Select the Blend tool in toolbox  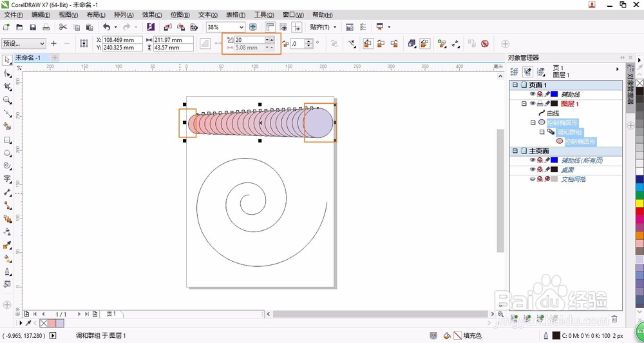(7, 219)
